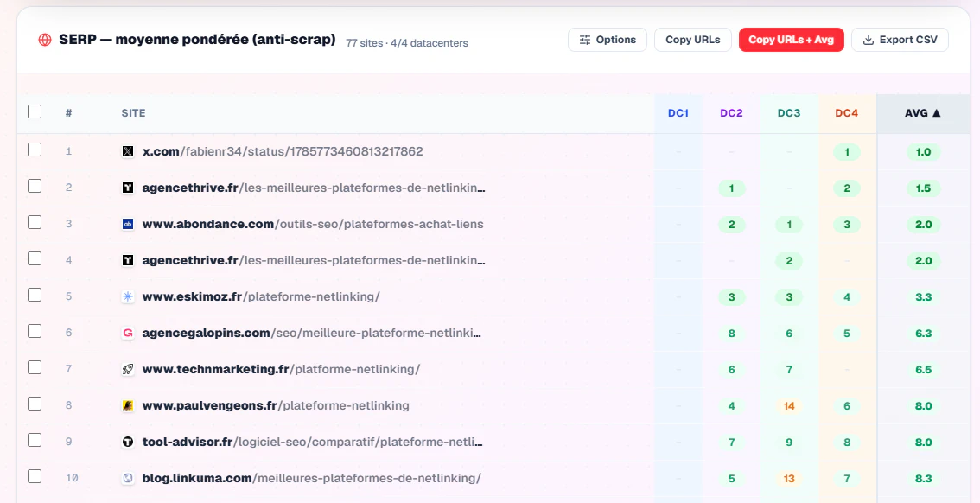Image resolution: width=980 pixels, height=503 pixels.
Task: Toggle the select-all checkbox in header
Action: tap(35, 111)
